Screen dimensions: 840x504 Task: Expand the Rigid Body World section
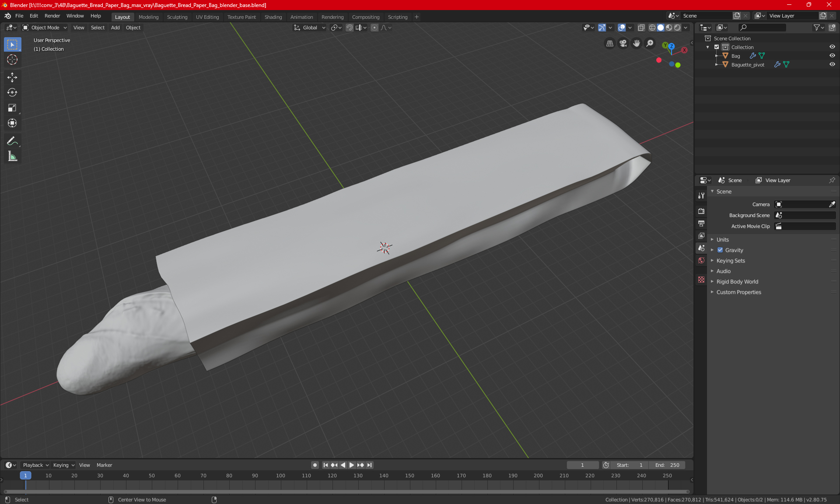[x=737, y=282]
